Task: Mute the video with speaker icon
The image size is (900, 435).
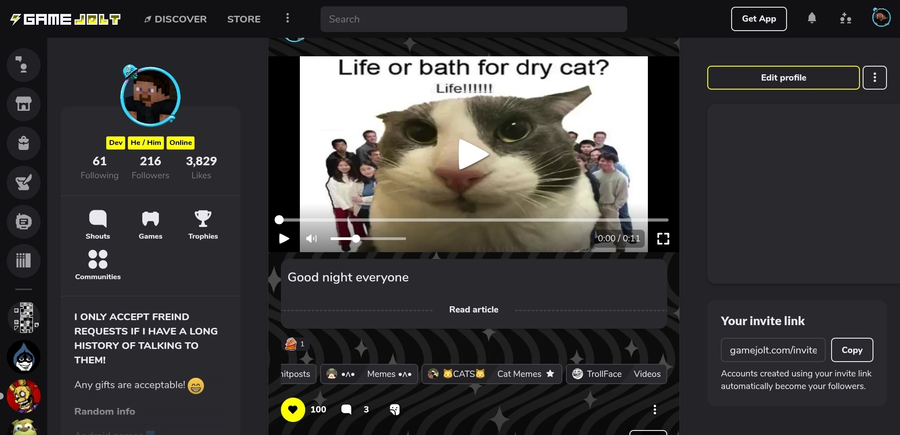Action: coord(311,239)
